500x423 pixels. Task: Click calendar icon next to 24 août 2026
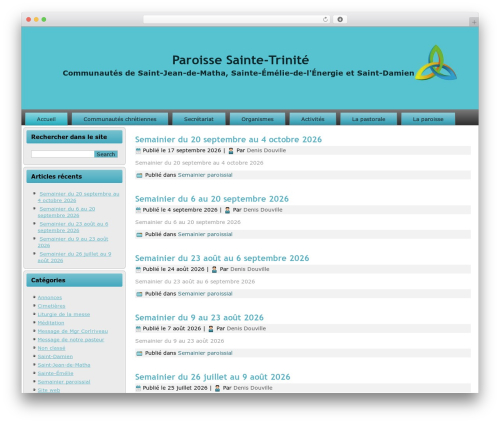pos(138,269)
